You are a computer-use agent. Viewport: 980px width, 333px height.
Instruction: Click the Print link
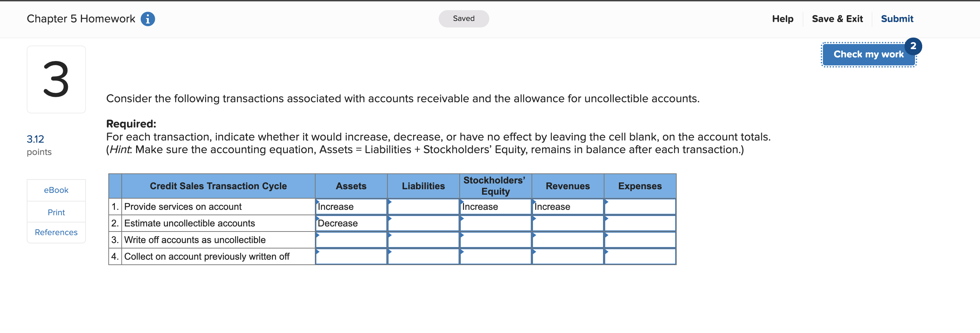coord(56,212)
